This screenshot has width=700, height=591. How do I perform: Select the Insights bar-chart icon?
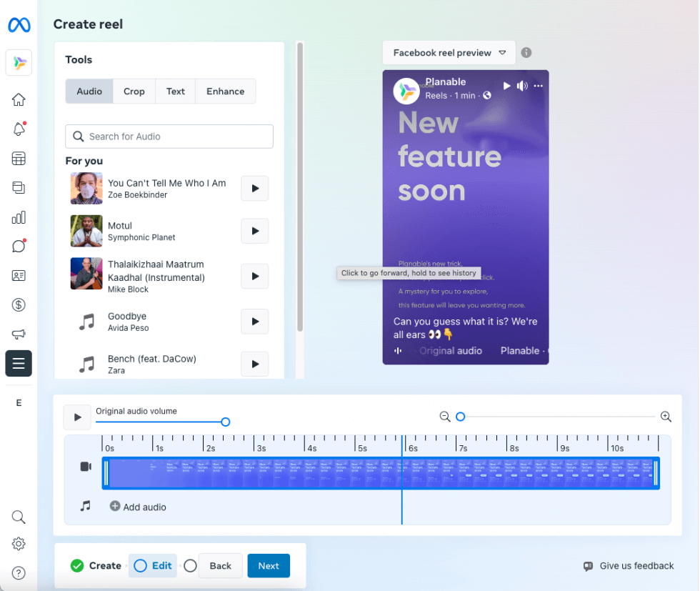pos(19,217)
